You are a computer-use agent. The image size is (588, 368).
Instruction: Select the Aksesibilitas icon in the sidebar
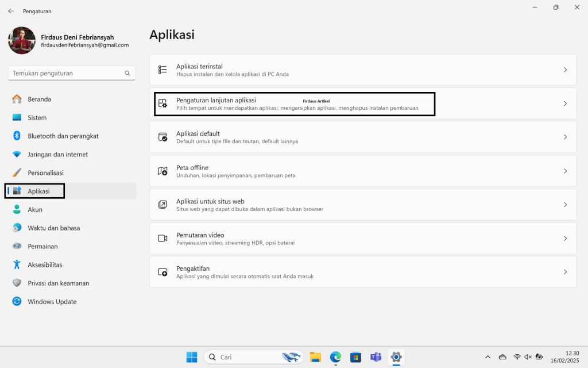tap(17, 265)
